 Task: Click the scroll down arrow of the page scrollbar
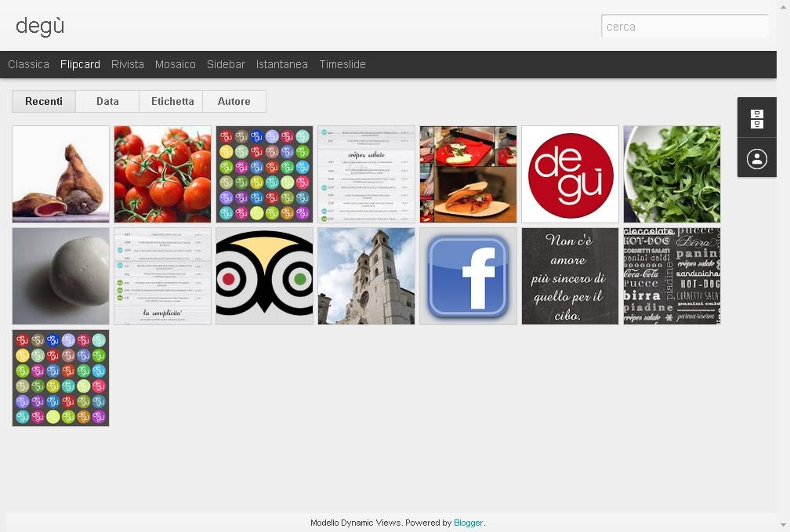[784, 527]
